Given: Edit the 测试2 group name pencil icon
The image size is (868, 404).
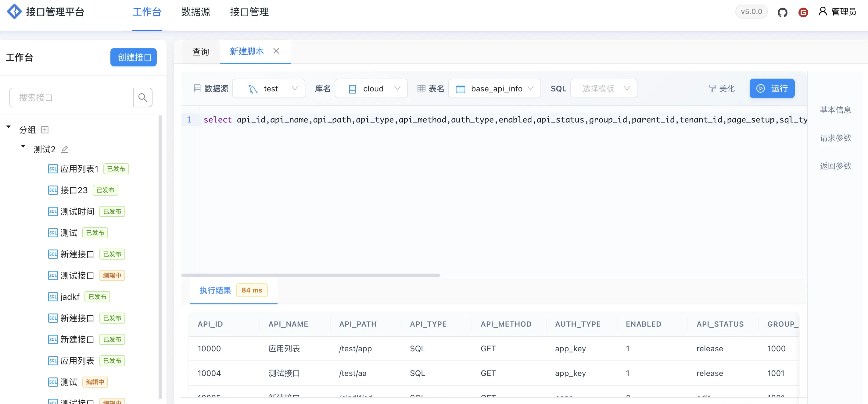Looking at the screenshot, I should tap(65, 149).
